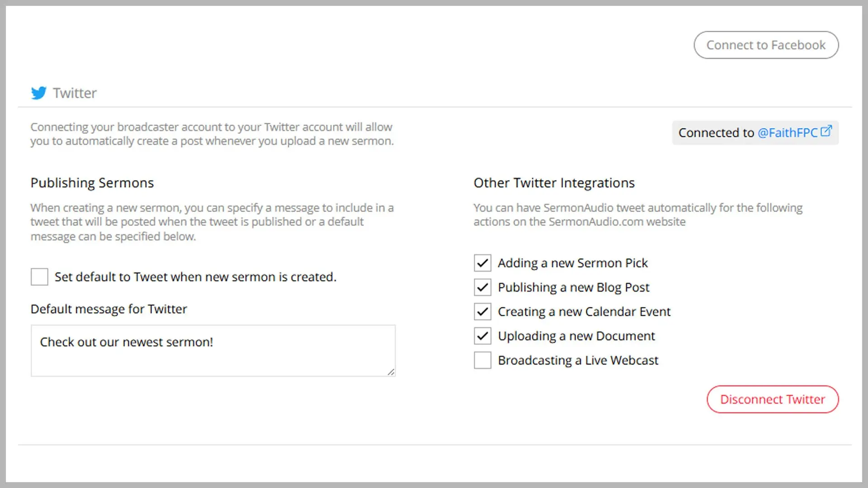Uncheck Creating a new Calendar Event

click(x=482, y=312)
